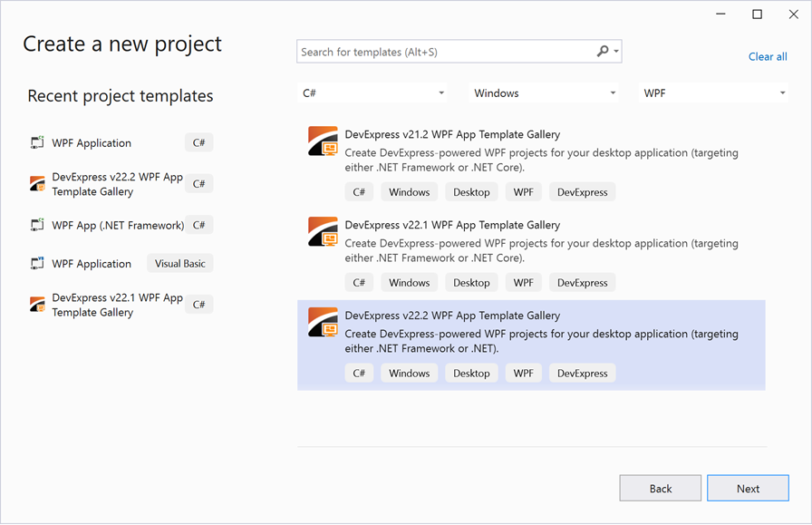
Task: Click the C# tag in the highlighted v22.2 template
Action: 359,374
